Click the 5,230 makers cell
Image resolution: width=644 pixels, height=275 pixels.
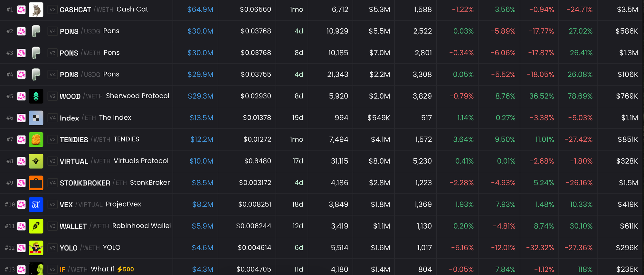[x=422, y=161]
